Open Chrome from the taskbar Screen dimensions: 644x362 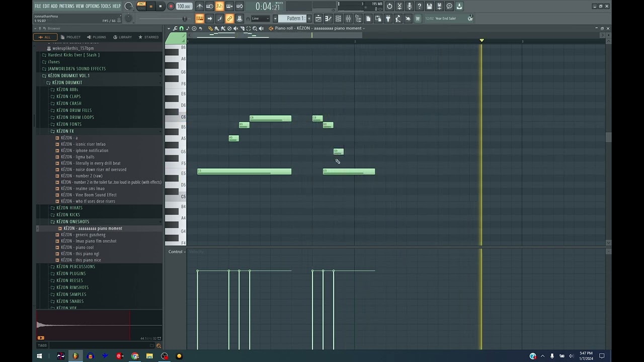tap(135, 356)
